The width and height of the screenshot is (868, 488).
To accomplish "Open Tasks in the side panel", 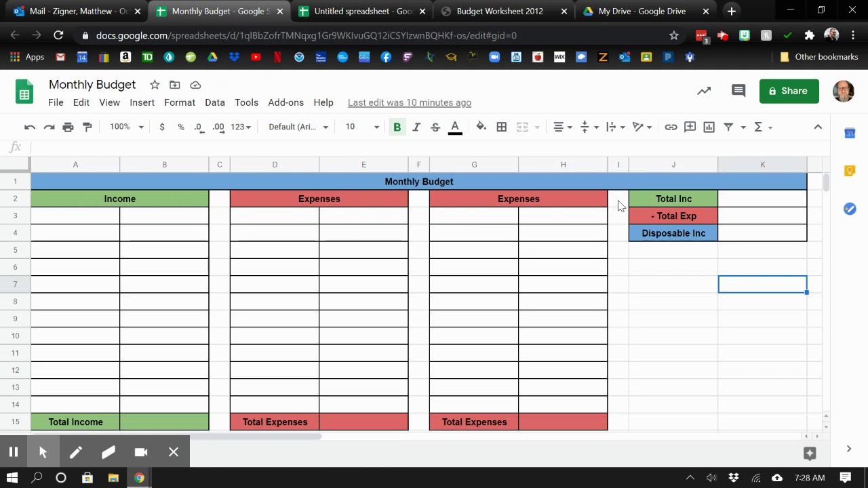I will click(x=850, y=209).
